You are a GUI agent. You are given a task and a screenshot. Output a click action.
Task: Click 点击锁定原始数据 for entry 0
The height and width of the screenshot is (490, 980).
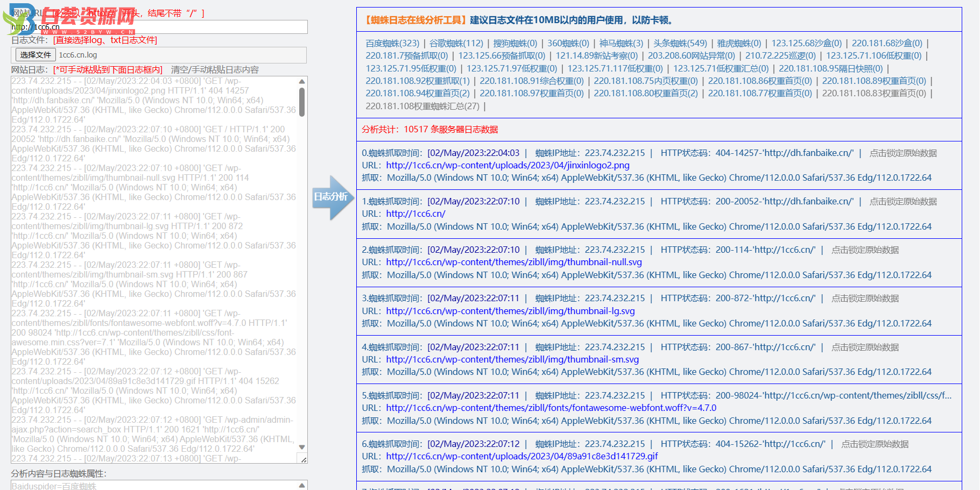coord(903,153)
